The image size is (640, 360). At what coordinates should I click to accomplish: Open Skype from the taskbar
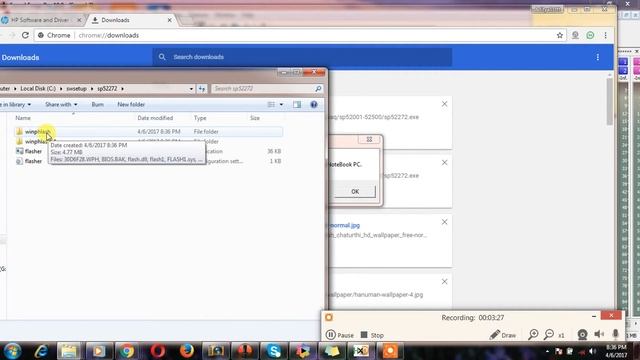[274, 351]
